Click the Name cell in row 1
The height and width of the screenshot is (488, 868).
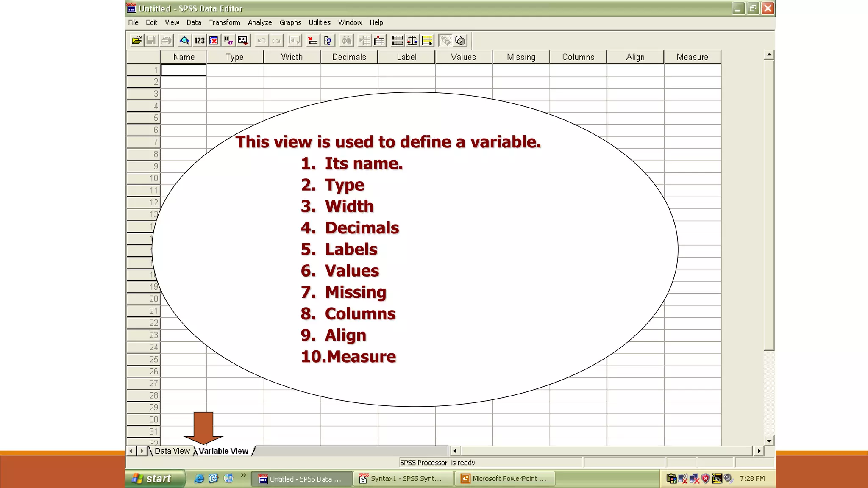point(184,70)
